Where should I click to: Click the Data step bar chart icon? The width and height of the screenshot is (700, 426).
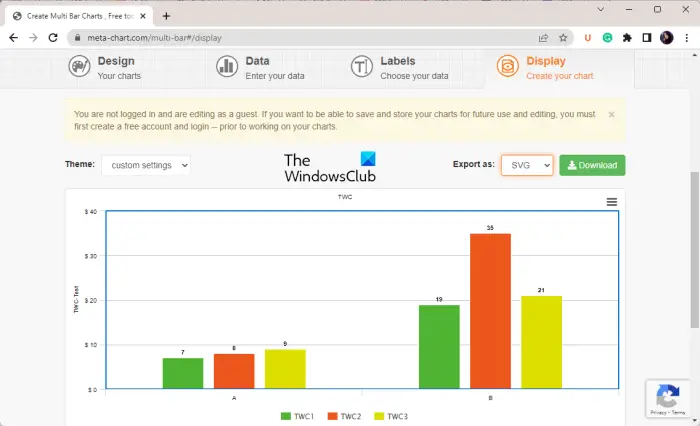[227, 67]
